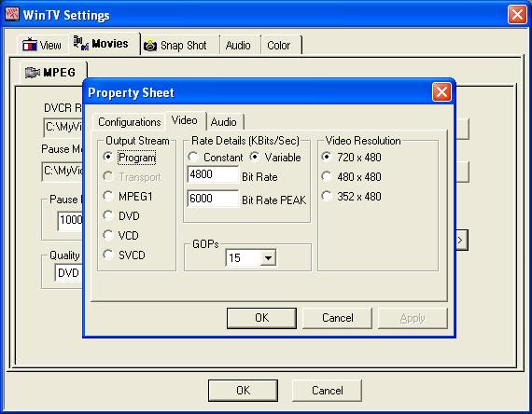532x414 pixels.
Task: Click the Pause buffer field showing 1000
Action: pyautogui.click(x=71, y=220)
